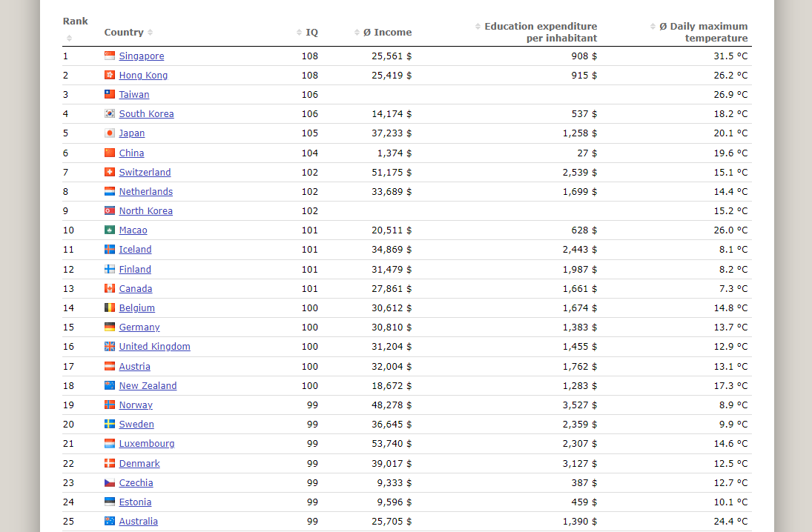Click the South Korea flag icon

109,113
